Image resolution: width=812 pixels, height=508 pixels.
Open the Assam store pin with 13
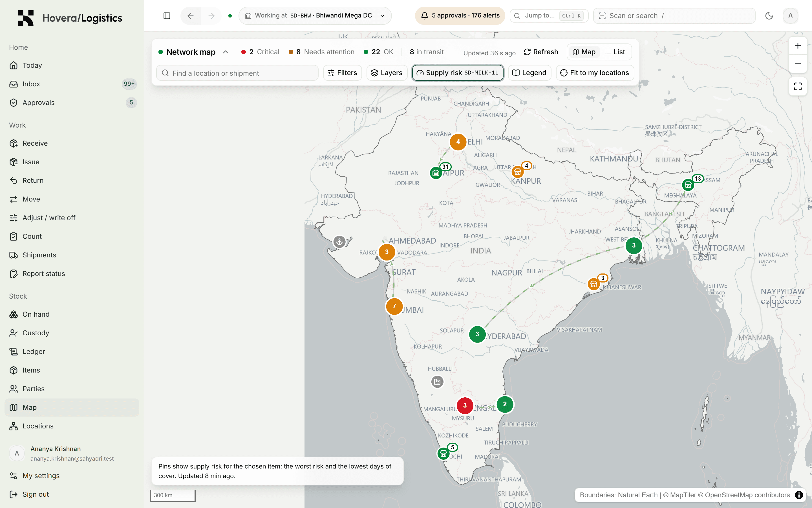[x=688, y=185]
